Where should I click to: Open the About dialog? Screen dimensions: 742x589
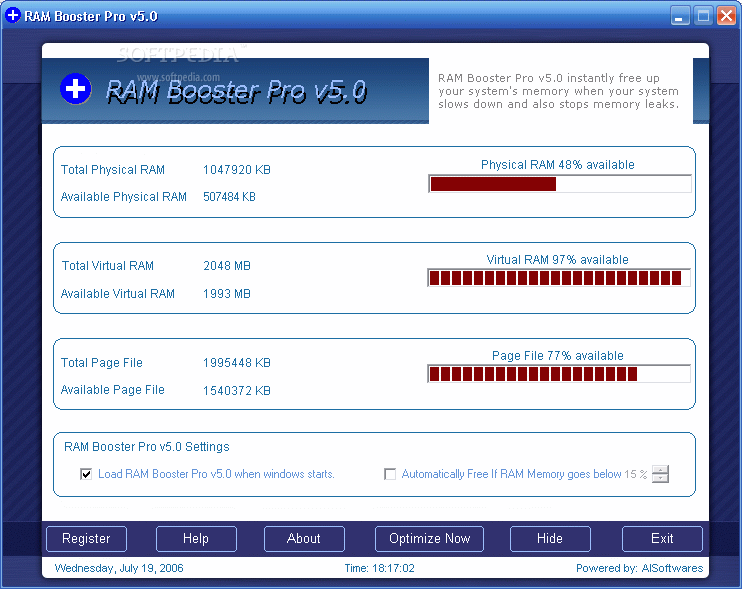[304, 539]
